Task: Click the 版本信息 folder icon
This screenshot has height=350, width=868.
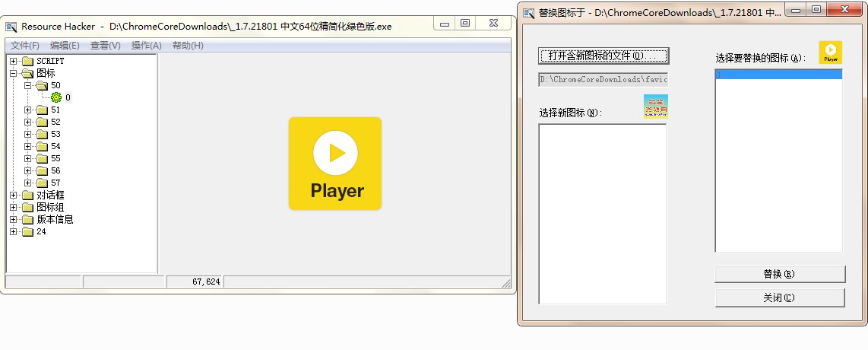Action: [27, 219]
